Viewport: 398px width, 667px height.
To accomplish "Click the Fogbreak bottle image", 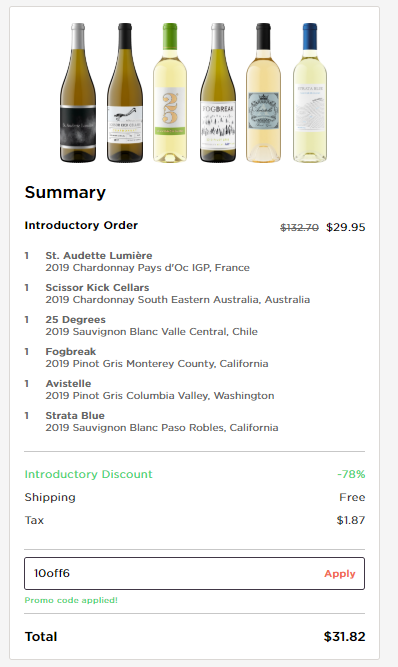I will (x=218, y=92).
